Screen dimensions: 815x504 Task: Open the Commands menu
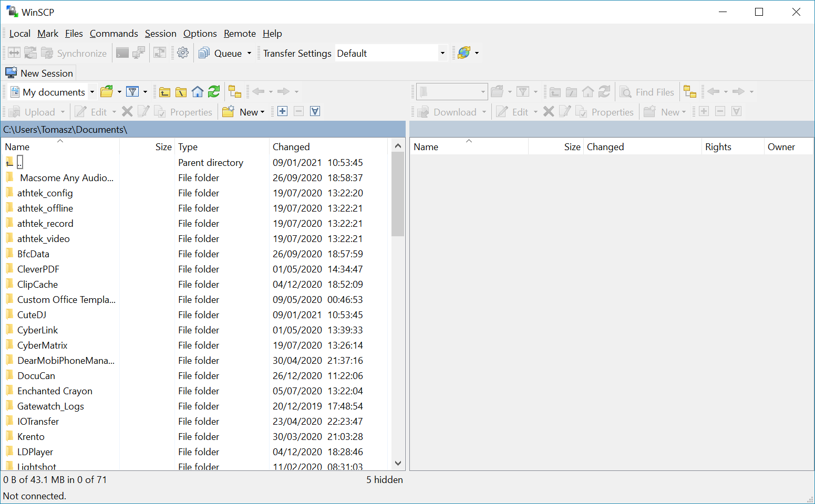pyautogui.click(x=114, y=34)
